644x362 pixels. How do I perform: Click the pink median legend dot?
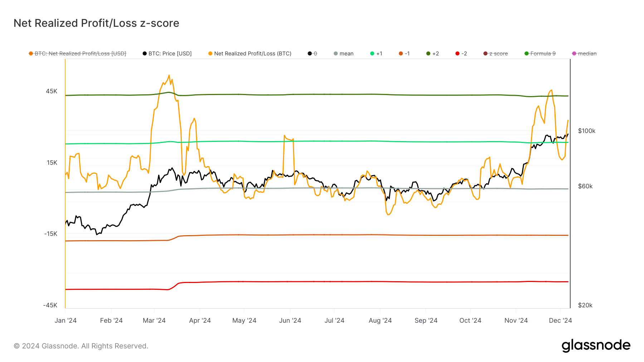tap(574, 54)
